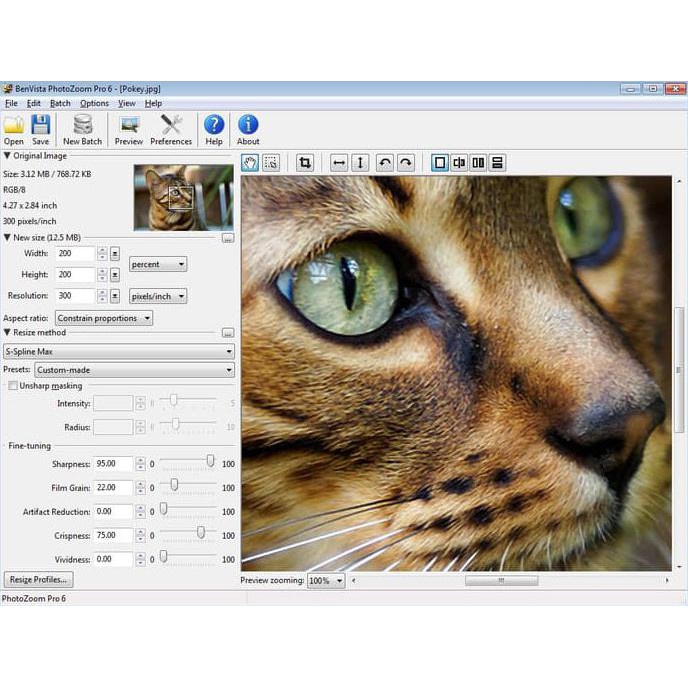
Task: Open an image with the Open icon
Action: click(14, 130)
